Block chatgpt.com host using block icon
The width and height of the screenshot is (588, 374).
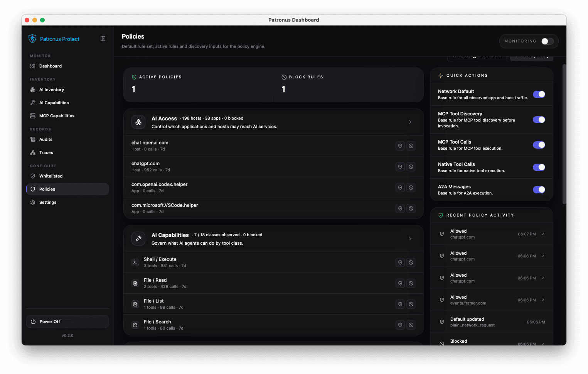click(411, 167)
